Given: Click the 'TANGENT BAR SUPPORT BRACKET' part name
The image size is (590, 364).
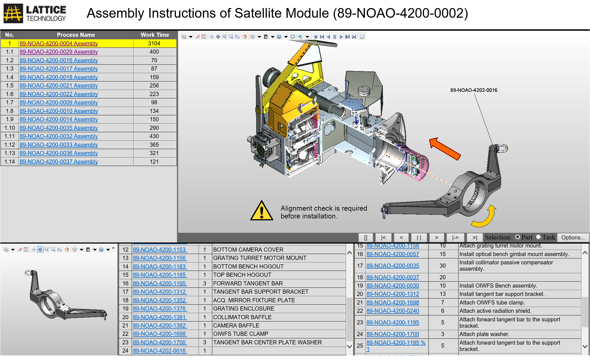Looking at the screenshot, I should [261, 292].
